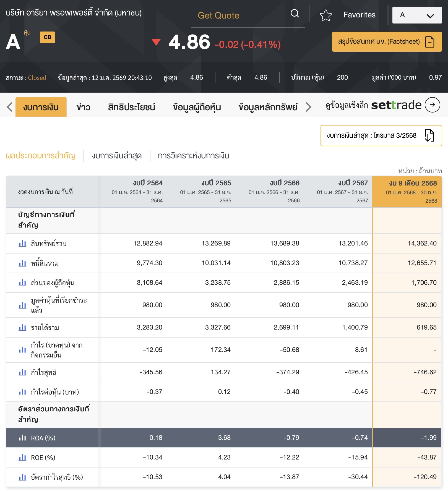Select ผลประกอบการสำคัญ sub-tab
The image size is (448, 491).
(x=41, y=156)
